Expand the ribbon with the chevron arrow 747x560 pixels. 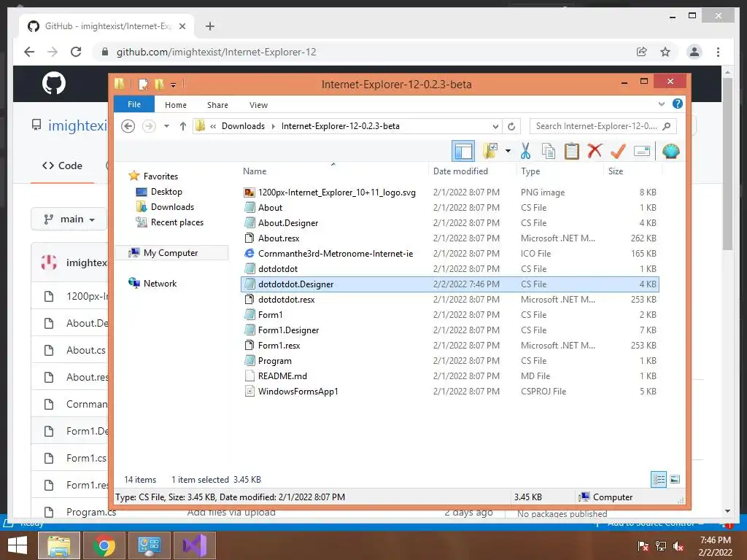click(x=661, y=104)
